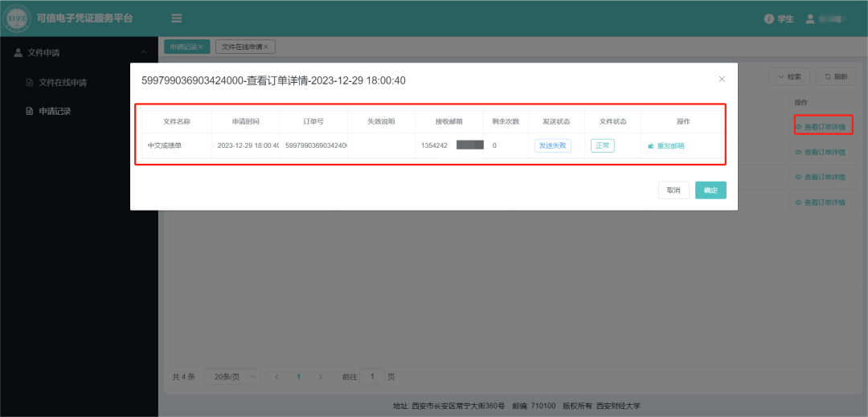Click the 订单号 column header

pos(313,121)
